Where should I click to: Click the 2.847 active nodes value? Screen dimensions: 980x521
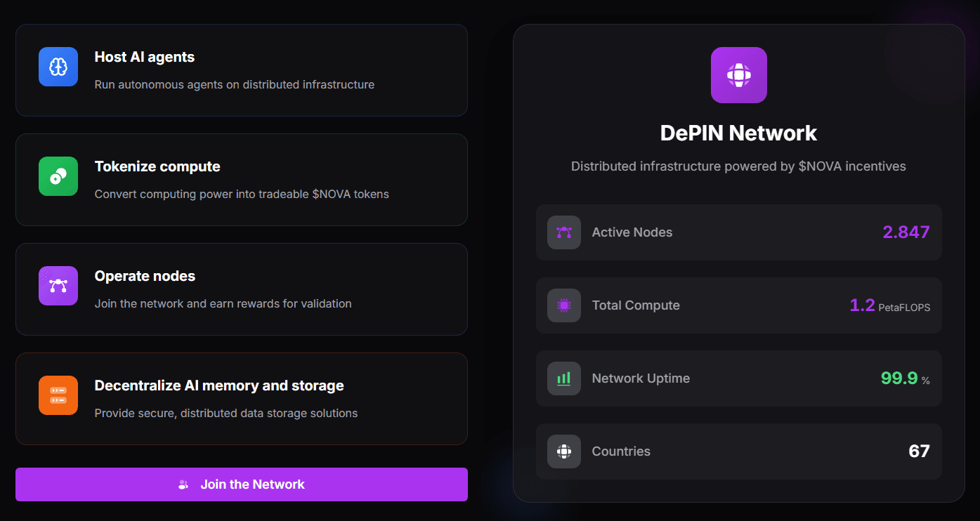point(906,232)
